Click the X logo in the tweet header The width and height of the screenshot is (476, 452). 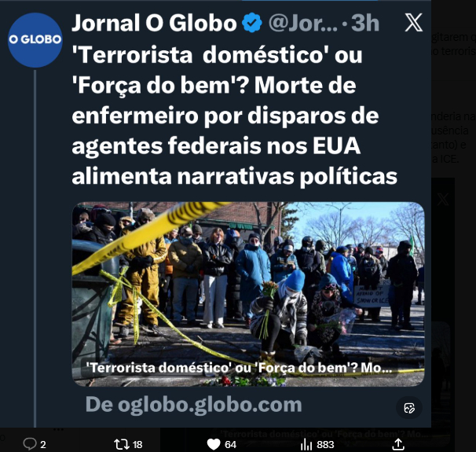coord(413,23)
